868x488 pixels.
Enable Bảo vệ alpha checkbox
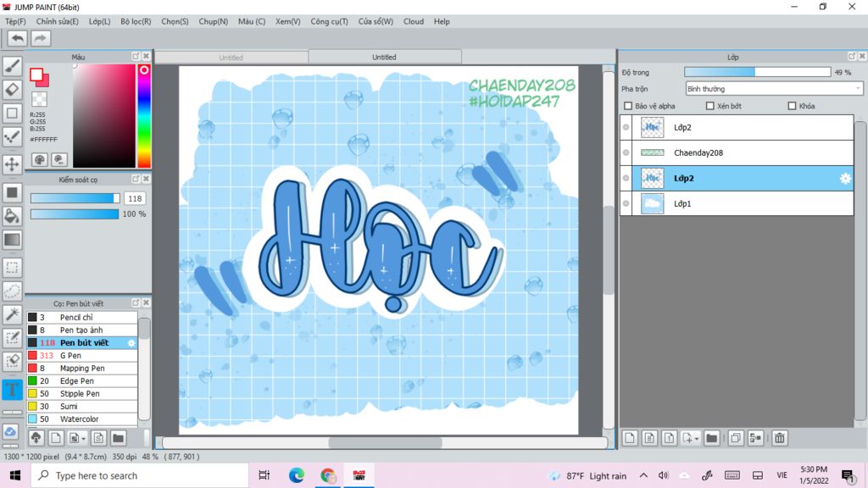pyautogui.click(x=628, y=106)
